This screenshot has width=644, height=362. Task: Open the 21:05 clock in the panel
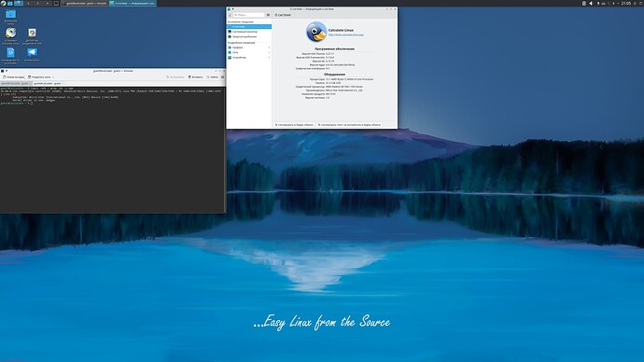[x=626, y=4]
